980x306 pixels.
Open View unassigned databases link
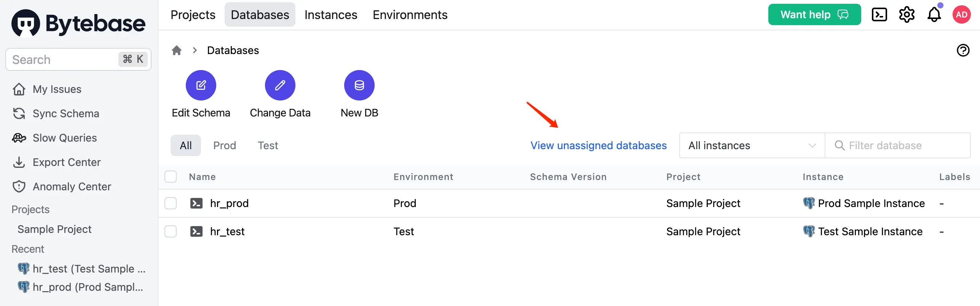[x=599, y=145]
